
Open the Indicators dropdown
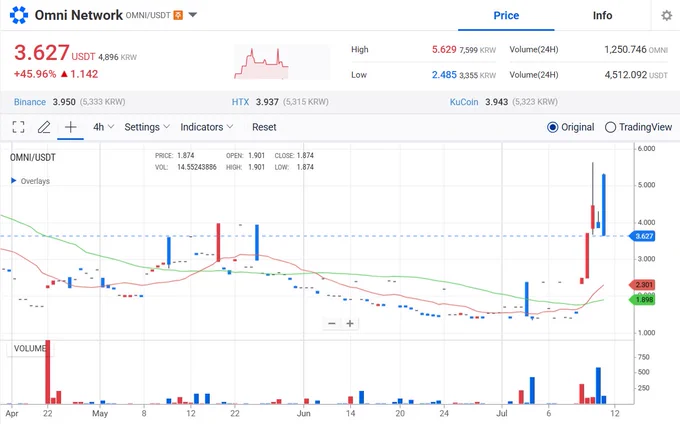206,127
